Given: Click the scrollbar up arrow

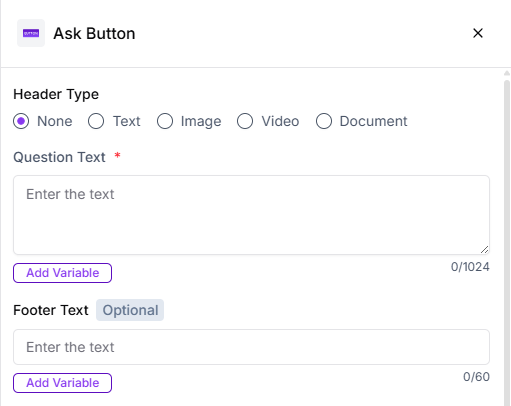Looking at the screenshot, I should [x=507, y=73].
